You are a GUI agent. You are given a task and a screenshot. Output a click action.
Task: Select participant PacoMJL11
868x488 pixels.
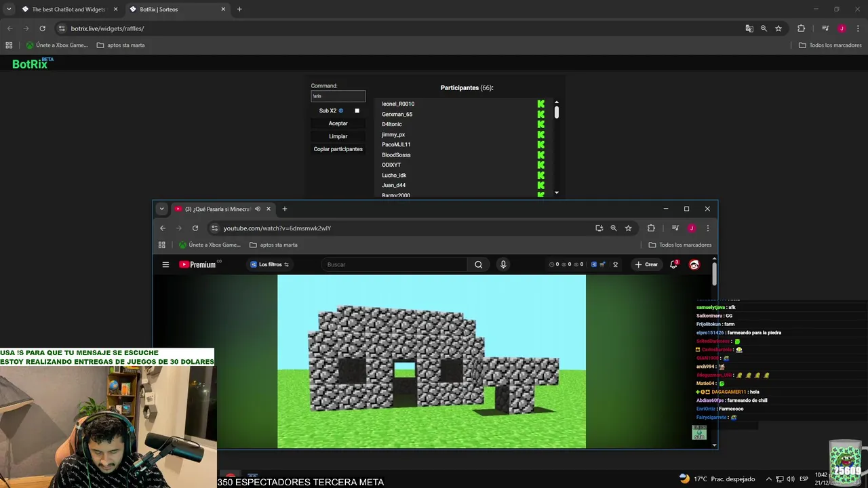(396, 144)
